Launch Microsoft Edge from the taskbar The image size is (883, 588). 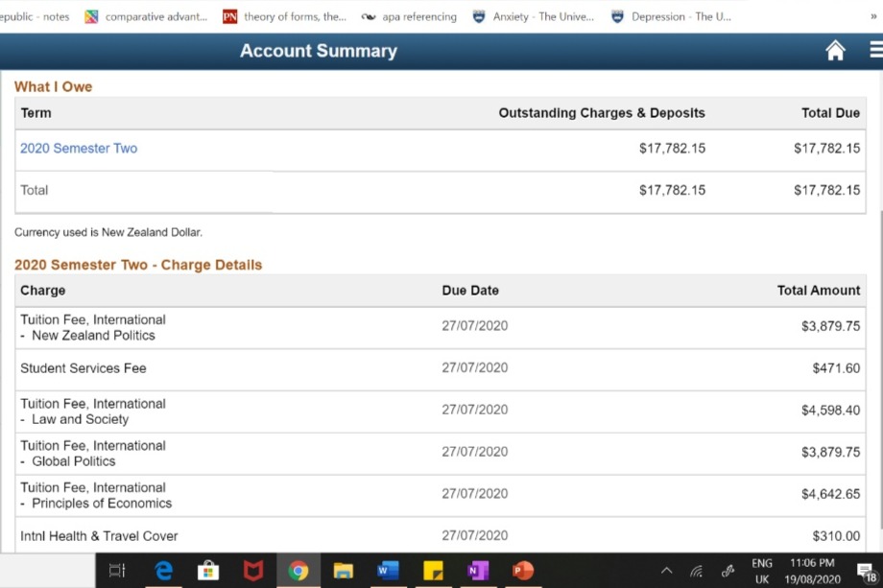pos(163,571)
